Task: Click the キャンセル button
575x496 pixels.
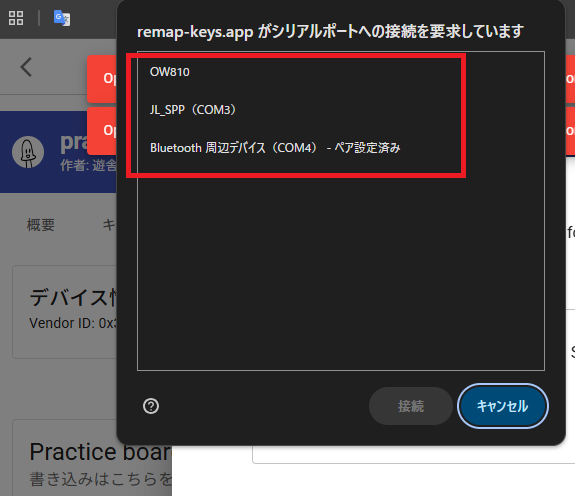Action: (x=502, y=406)
